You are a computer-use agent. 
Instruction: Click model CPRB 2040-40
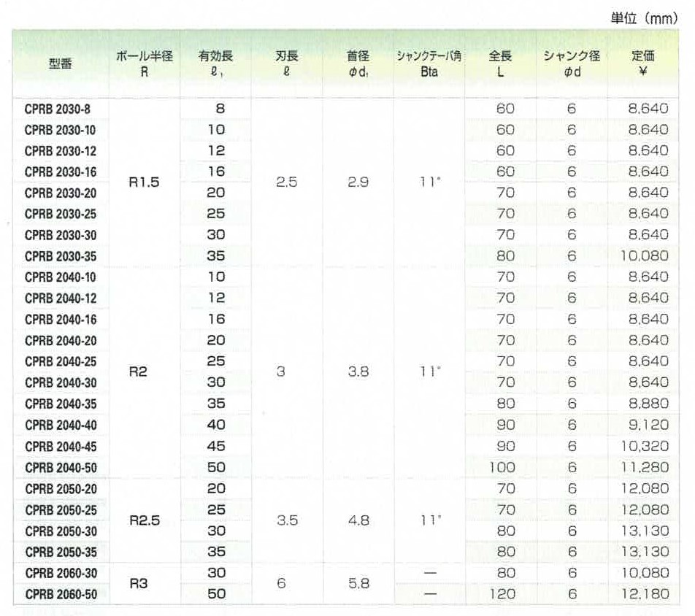tap(61, 426)
